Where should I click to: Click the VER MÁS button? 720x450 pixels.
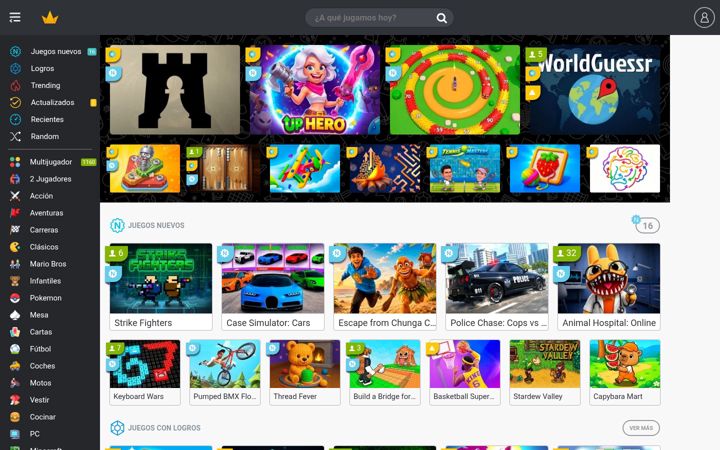tap(641, 428)
